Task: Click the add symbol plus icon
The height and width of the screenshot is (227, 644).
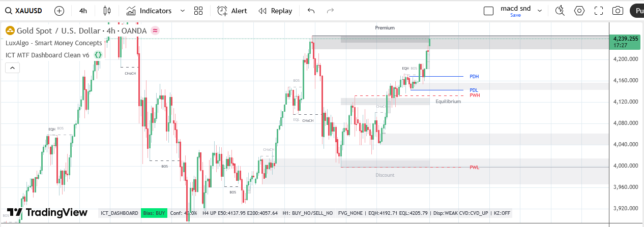Action: point(59,11)
